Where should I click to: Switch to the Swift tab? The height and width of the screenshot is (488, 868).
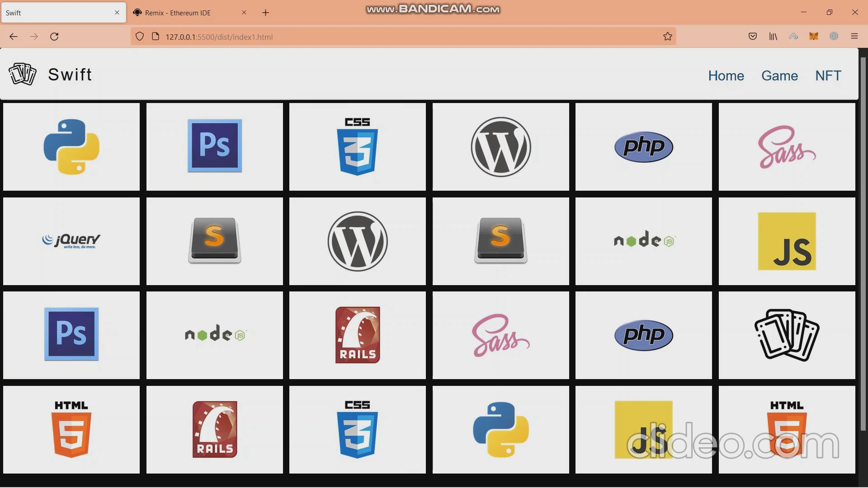tap(63, 13)
